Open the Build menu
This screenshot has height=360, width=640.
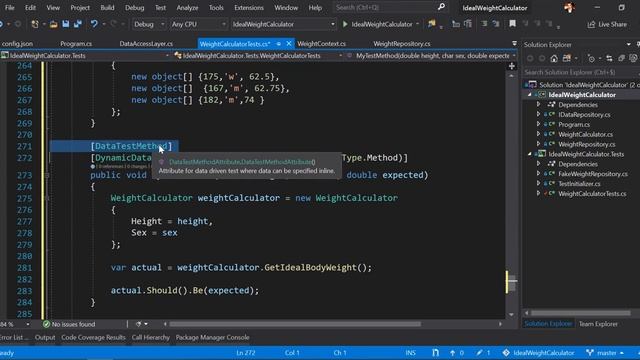107,7
